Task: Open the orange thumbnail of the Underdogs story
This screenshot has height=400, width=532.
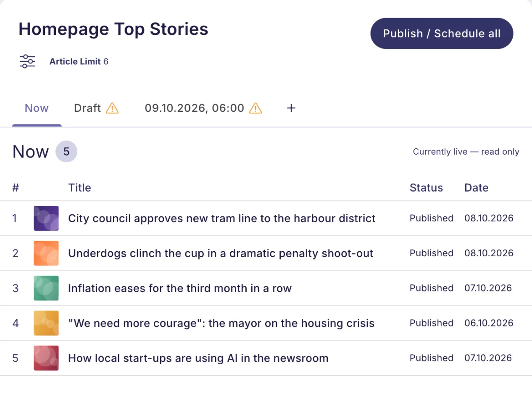Action: click(46, 253)
